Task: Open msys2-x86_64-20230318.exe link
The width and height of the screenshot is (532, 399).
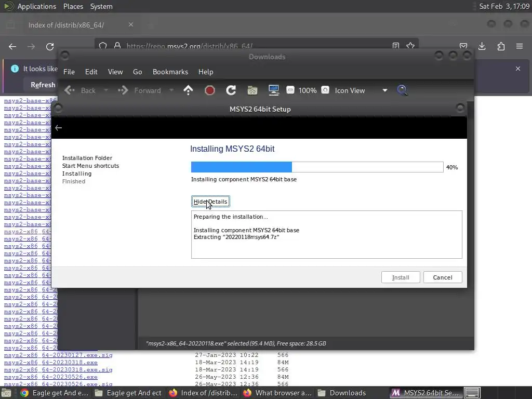Action: pos(50,362)
